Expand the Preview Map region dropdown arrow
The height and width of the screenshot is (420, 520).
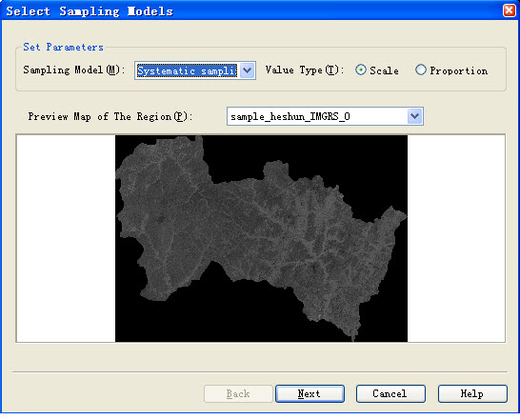[414, 116]
